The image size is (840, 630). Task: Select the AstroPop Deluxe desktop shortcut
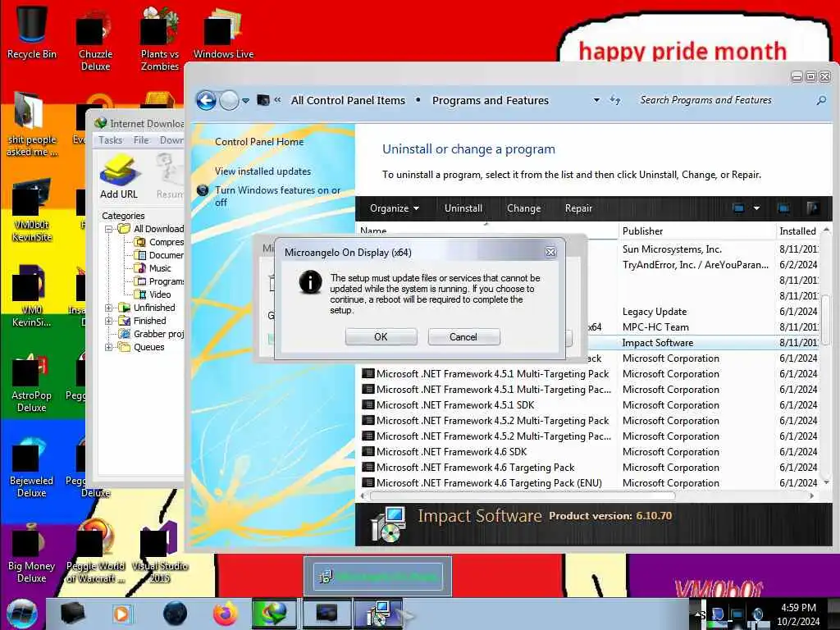pyautogui.click(x=32, y=382)
